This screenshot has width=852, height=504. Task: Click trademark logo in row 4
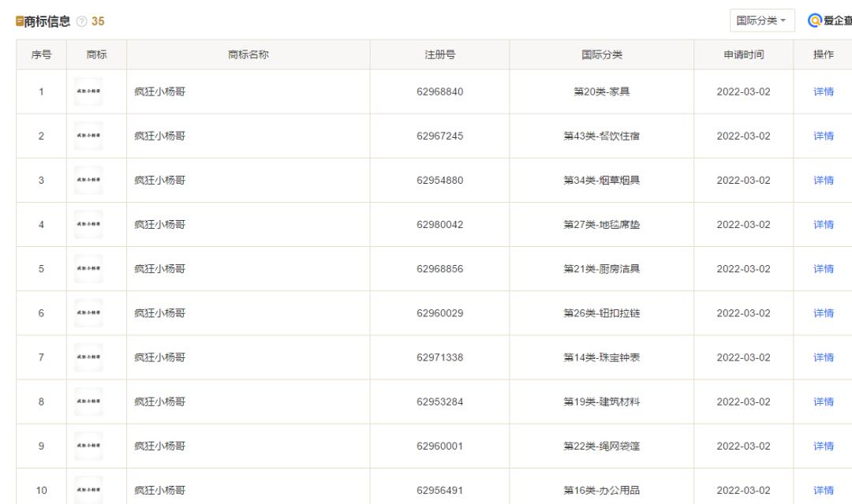click(x=88, y=224)
